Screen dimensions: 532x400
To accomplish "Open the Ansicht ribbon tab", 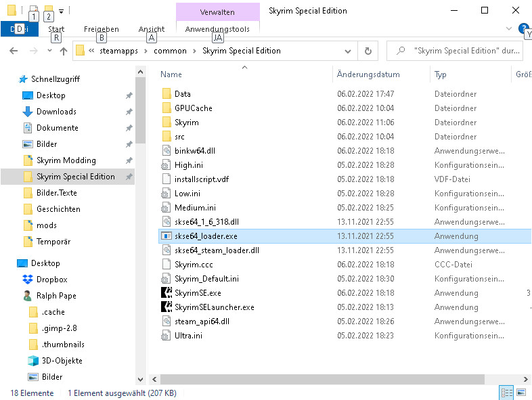I will tap(152, 29).
